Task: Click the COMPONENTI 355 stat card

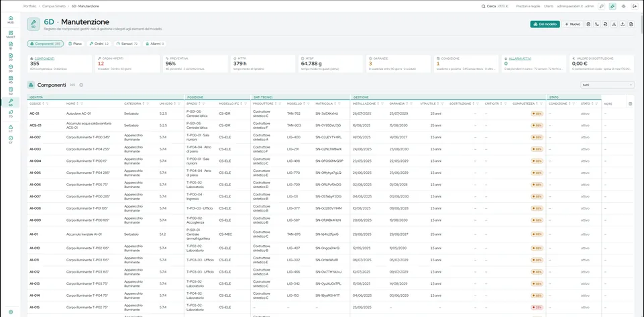Action: click(60, 64)
